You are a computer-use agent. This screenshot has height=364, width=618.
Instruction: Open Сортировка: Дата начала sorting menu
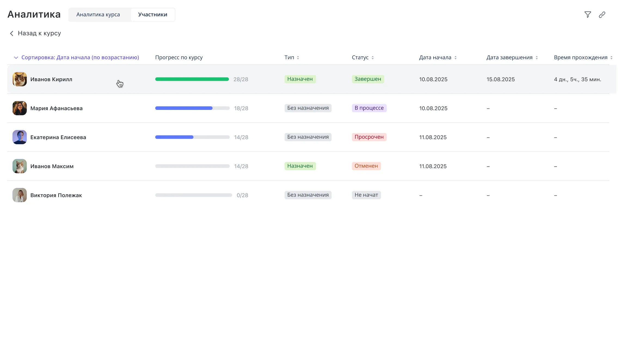(x=80, y=57)
